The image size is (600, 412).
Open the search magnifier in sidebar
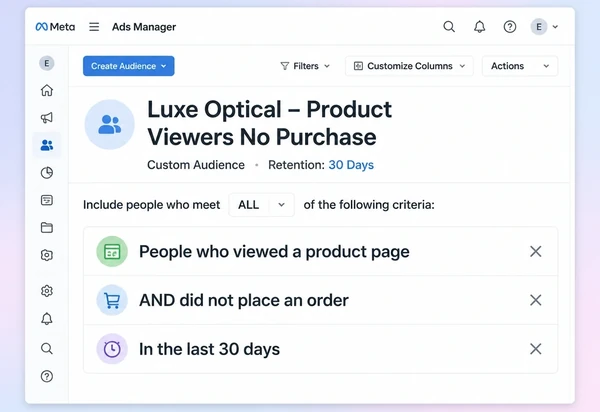pos(47,348)
